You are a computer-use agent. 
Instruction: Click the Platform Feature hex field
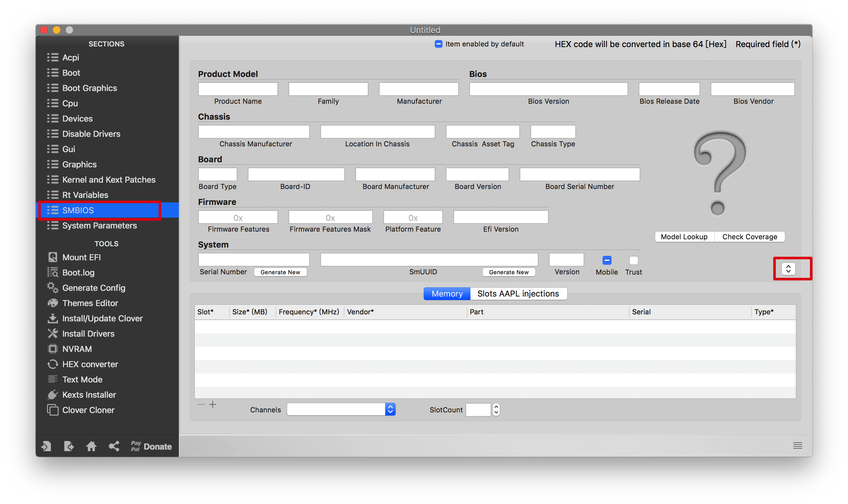tap(413, 217)
